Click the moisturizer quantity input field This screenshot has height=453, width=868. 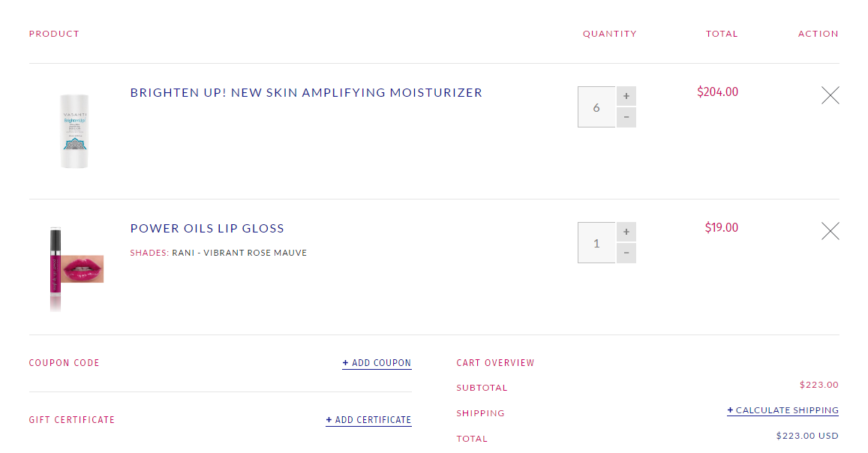[596, 107]
